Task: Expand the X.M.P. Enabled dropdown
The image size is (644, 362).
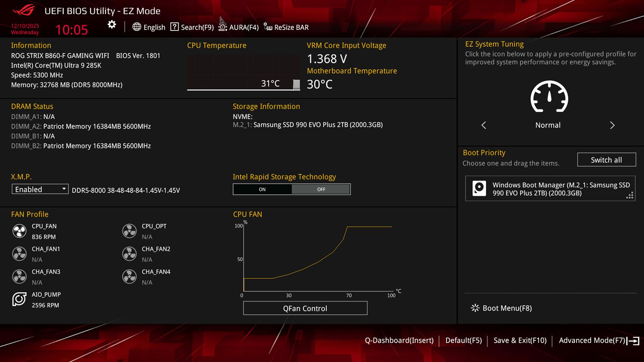Action: [40, 189]
